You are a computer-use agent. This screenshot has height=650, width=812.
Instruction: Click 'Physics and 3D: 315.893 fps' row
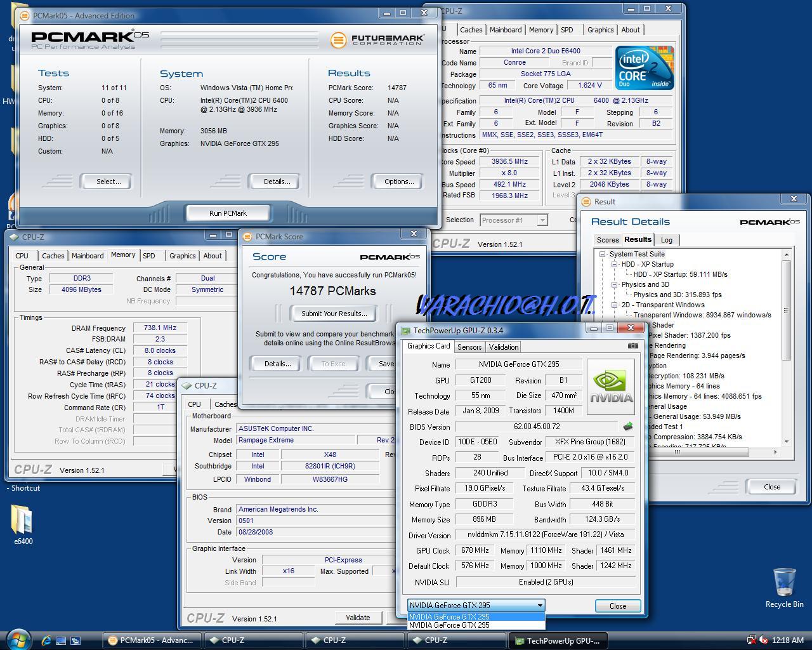[x=678, y=295]
